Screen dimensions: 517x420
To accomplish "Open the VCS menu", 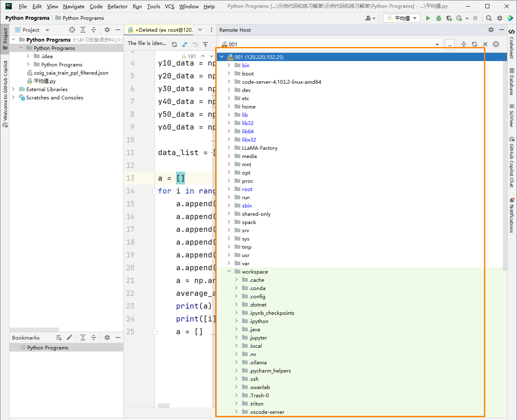I will click(169, 6).
